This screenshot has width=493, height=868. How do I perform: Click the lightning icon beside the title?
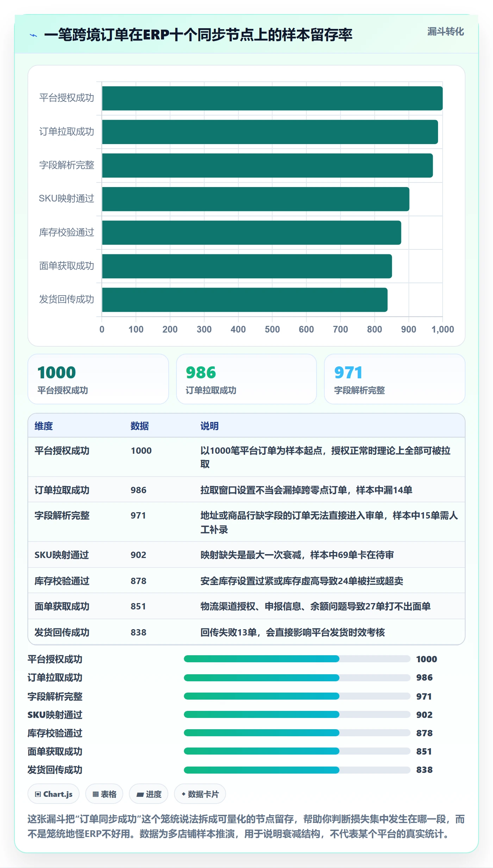(x=33, y=35)
